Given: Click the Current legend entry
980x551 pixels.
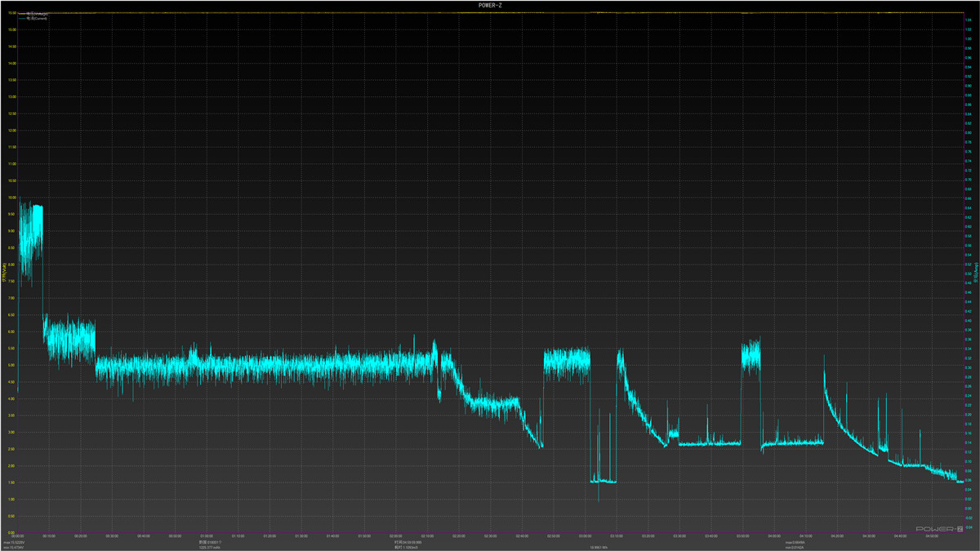Looking at the screenshot, I should pyautogui.click(x=38, y=18).
